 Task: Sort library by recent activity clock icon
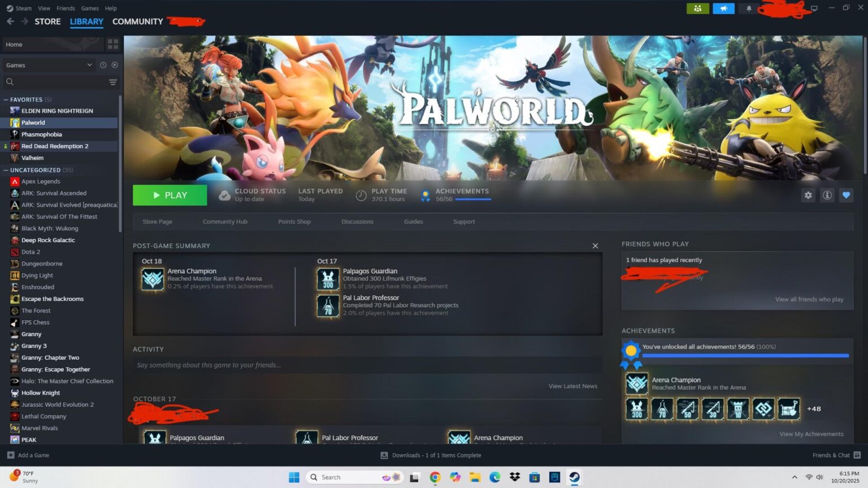(103, 65)
